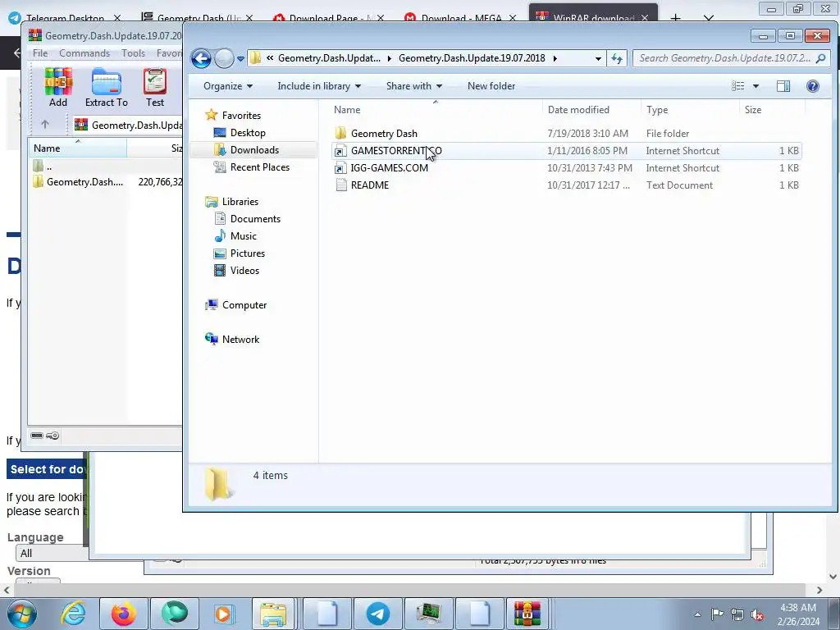Click the change view icon

pyautogui.click(x=738, y=86)
